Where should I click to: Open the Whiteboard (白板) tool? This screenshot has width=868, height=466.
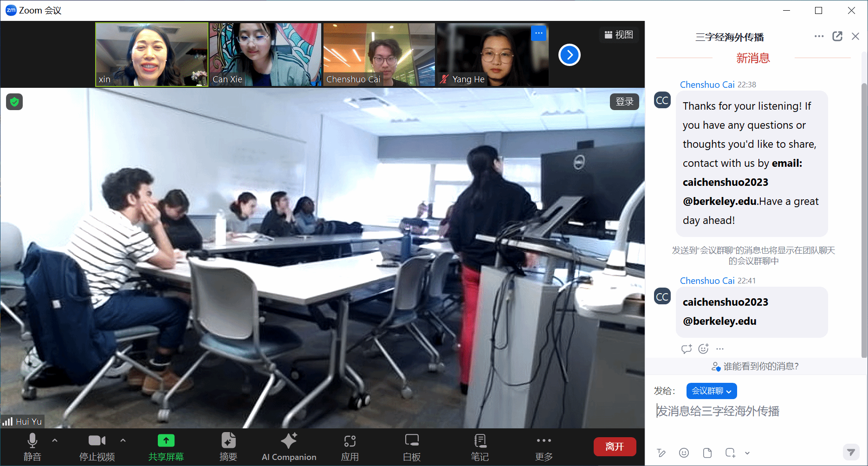coord(412,446)
